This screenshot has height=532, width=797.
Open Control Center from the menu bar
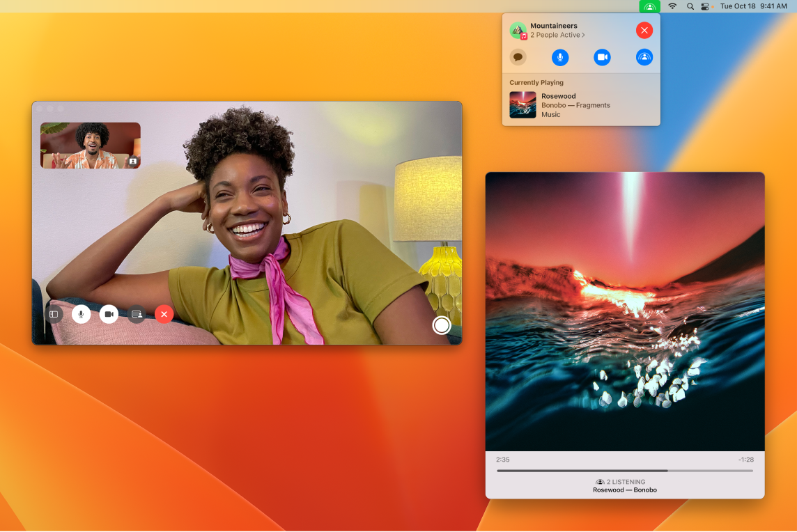[706, 7]
